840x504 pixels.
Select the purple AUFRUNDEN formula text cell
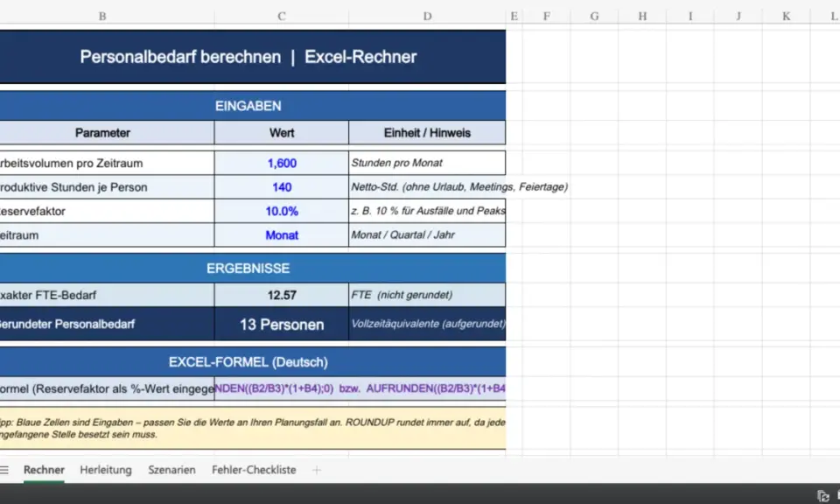(360, 388)
